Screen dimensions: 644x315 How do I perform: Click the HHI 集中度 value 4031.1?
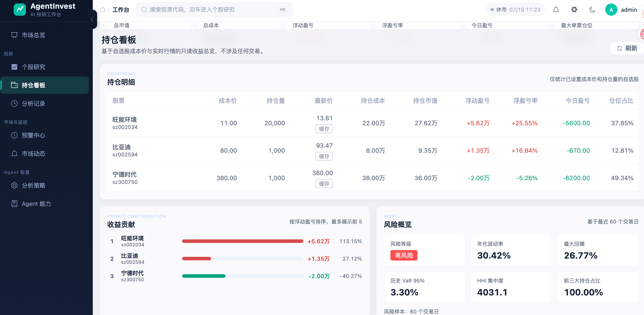(x=492, y=293)
